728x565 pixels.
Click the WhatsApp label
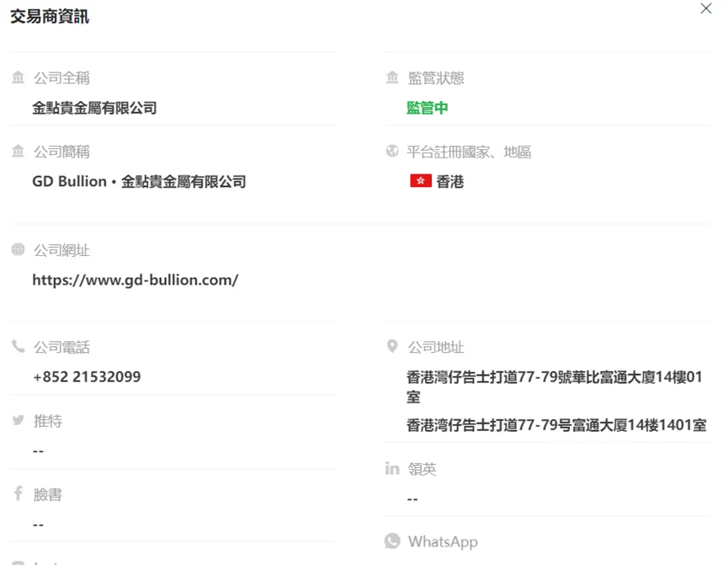443,541
